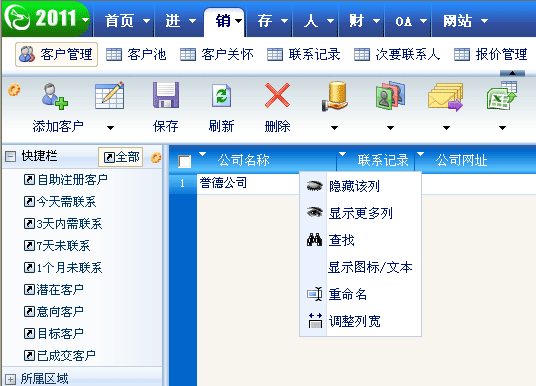Click the rename icon beside 重命名
Image resolution: width=536 pixels, height=386 pixels.
pyautogui.click(x=314, y=294)
